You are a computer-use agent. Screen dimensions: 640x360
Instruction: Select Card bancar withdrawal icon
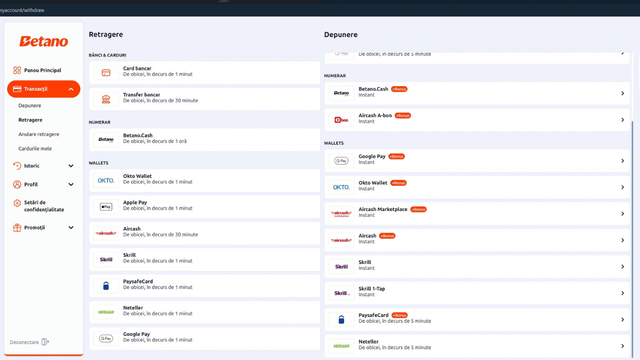[106, 73]
